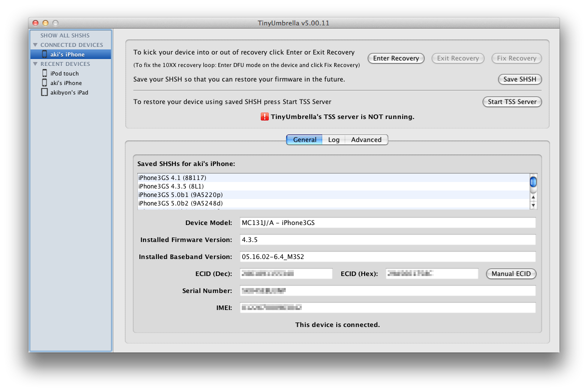Select aki's iPhone under Connected Devices

coord(70,54)
